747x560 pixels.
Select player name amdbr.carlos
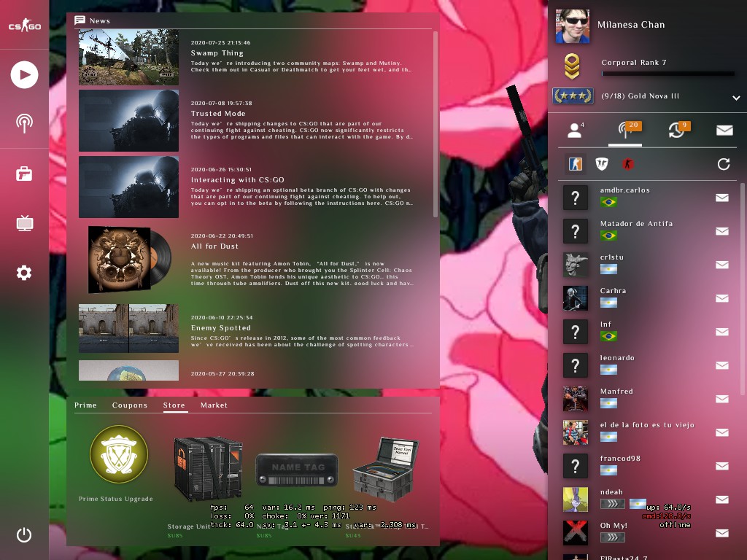pos(624,190)
